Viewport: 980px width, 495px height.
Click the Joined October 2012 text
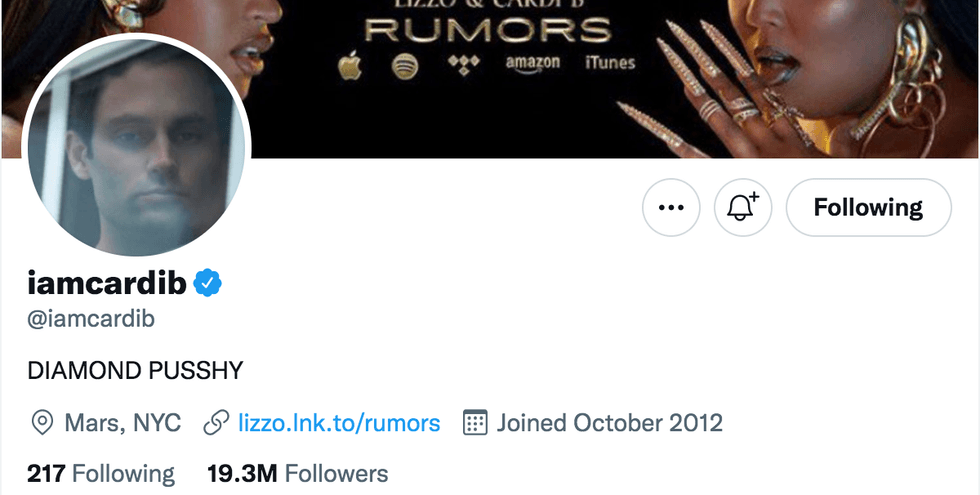(609, 422)
